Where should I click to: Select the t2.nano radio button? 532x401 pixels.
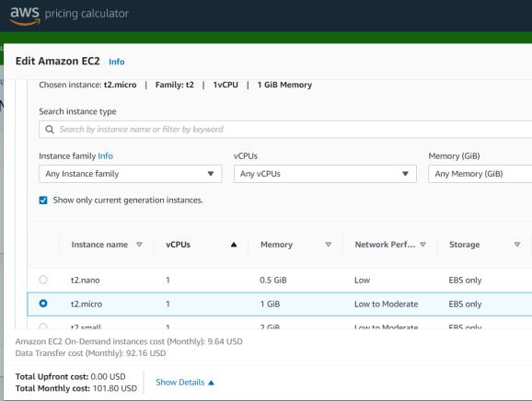pyautogui.click(x=43, y=280)
